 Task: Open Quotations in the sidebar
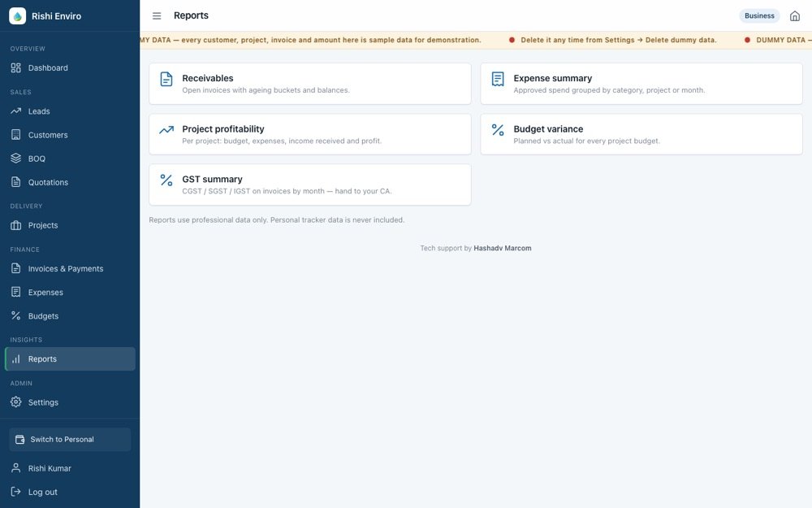point(70,182)
